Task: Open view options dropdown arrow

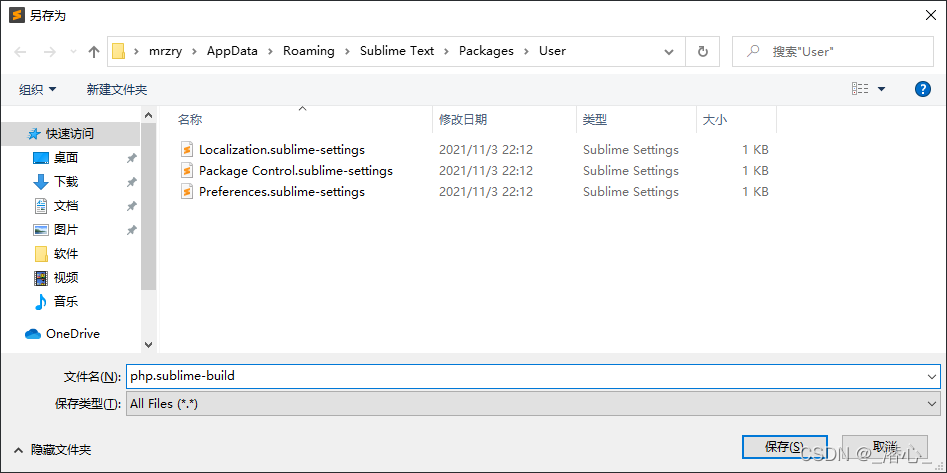Action: [x=881, y=89]
